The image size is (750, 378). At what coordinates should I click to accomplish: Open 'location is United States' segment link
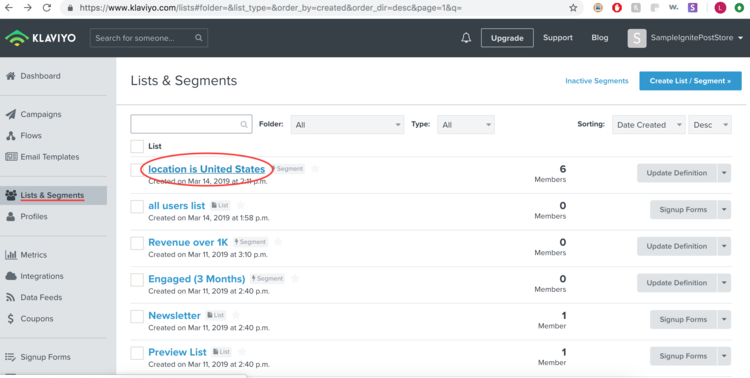207,169
